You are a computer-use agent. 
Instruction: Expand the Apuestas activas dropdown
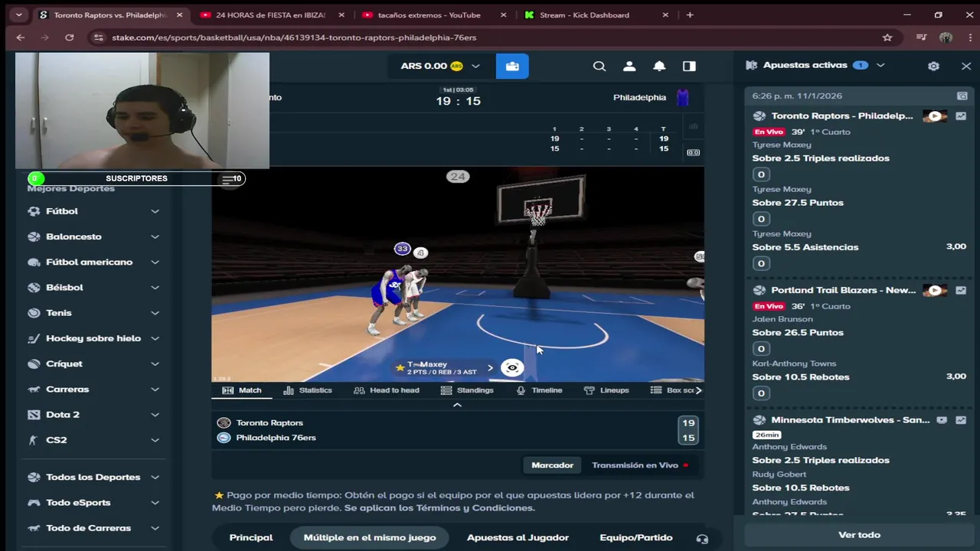(x=880, y=66)
